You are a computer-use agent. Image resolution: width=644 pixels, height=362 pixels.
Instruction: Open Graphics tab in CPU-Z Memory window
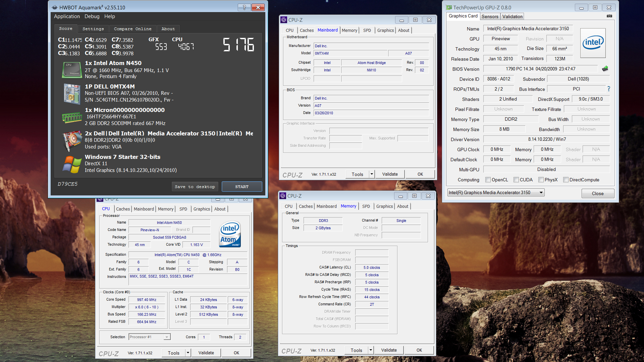384,206
